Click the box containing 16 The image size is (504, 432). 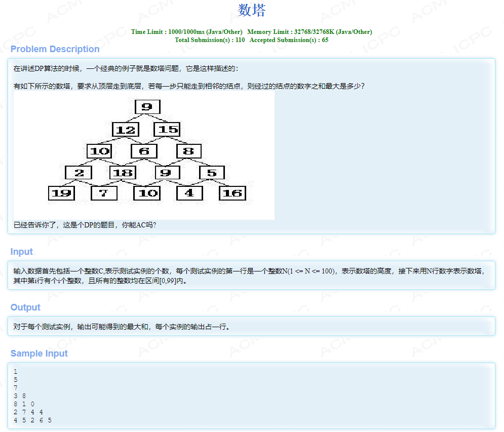tap(232, 193)
